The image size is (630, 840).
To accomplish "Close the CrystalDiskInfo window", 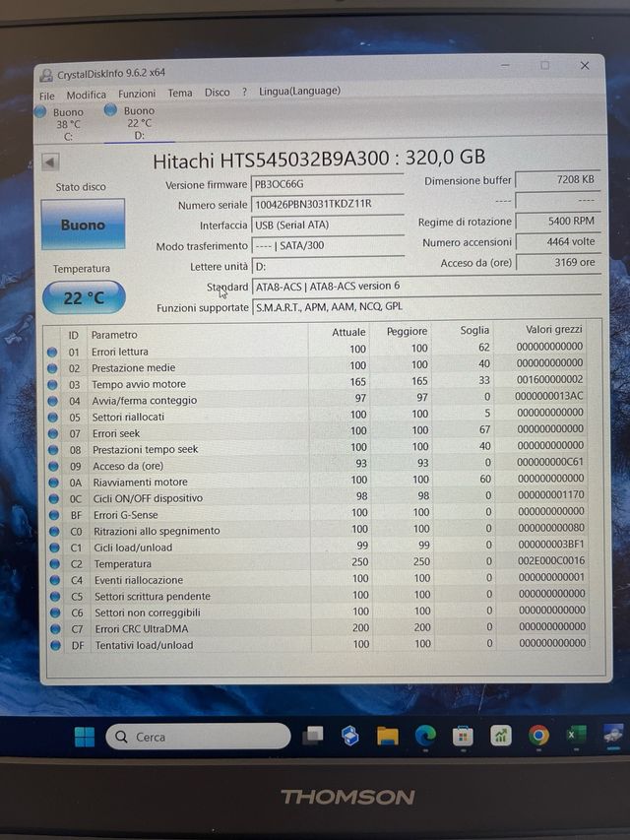I will 585,65.
